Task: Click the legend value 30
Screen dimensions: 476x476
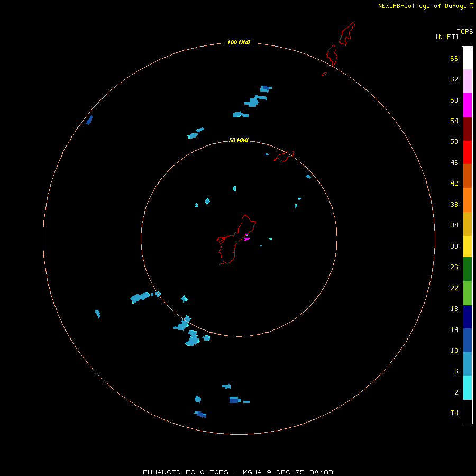Action: coord(454,246)
